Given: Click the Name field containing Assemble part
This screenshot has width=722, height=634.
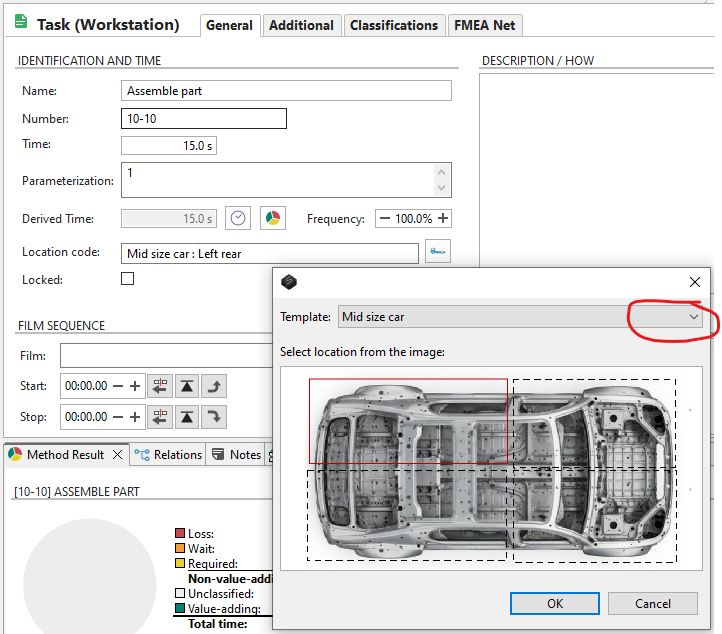Looking at the screenshot, I should click(286, 91).
